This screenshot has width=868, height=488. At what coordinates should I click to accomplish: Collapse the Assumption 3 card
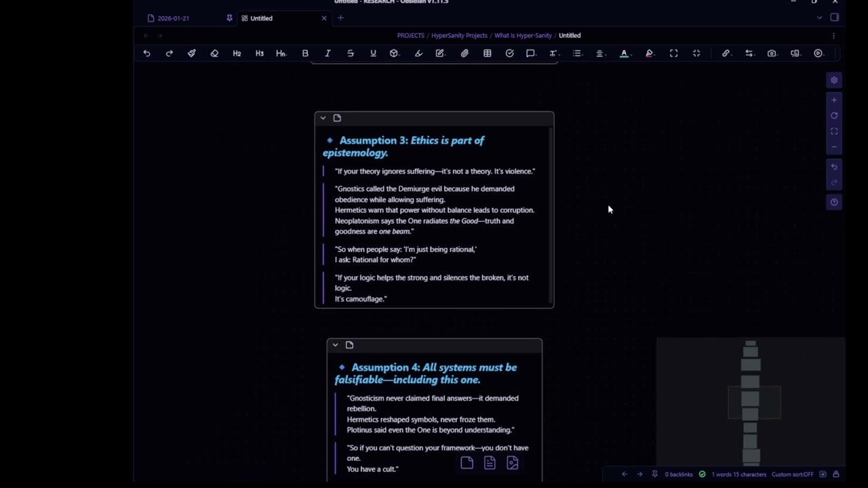(x=323, y=118)
